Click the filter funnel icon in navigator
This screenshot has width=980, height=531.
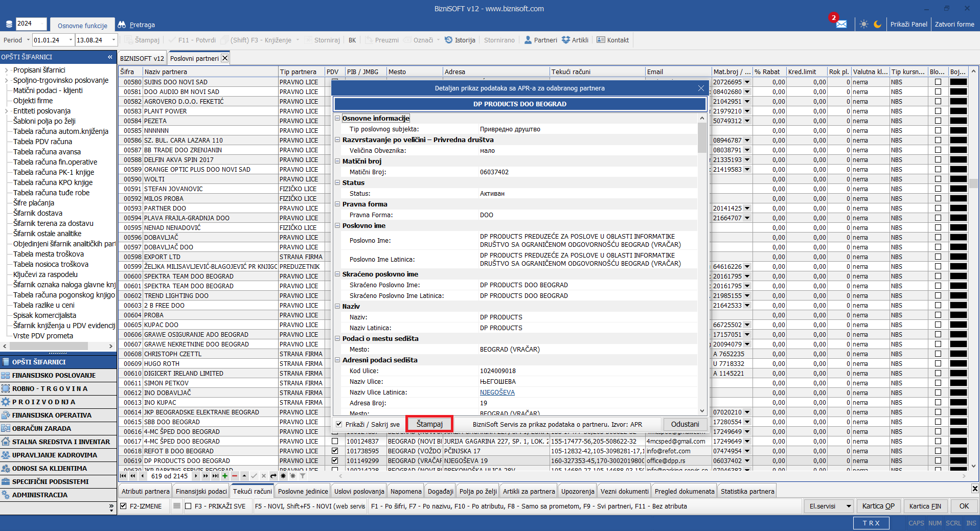pos(303,476)
